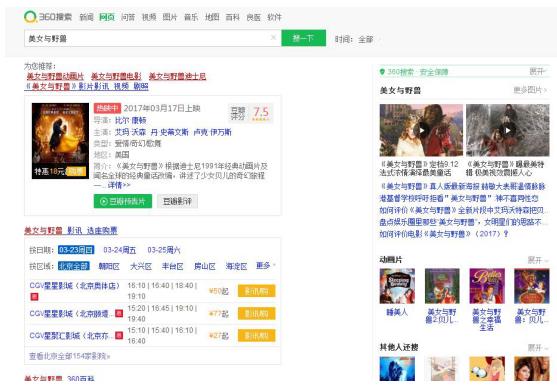Click the orange ticket button for ¥50起 row
The height and width of the screenshot is (392, 557).
tap(256, 291)
